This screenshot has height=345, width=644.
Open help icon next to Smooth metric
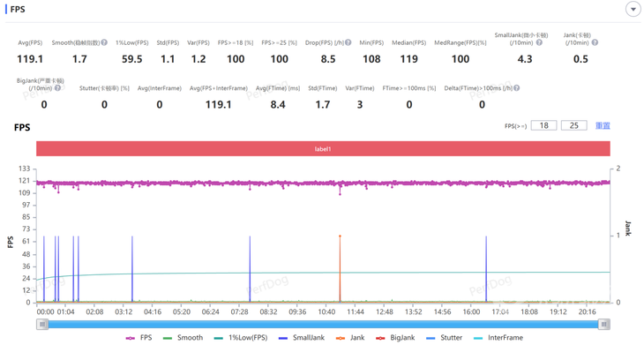pyautogui.click(x=104, y=42)
